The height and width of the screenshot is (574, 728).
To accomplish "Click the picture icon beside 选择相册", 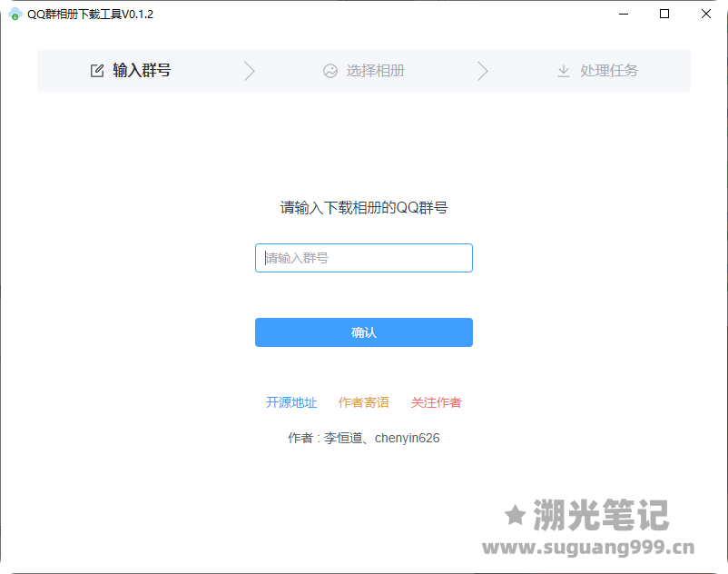I will pos(330,71).
